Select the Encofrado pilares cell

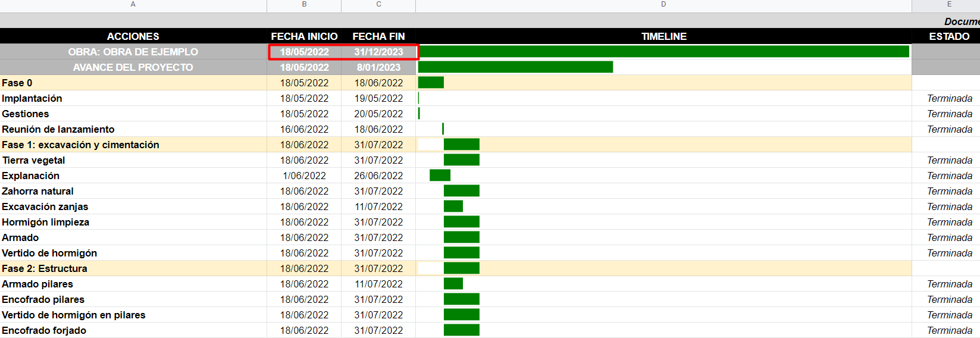coord(133,299)
